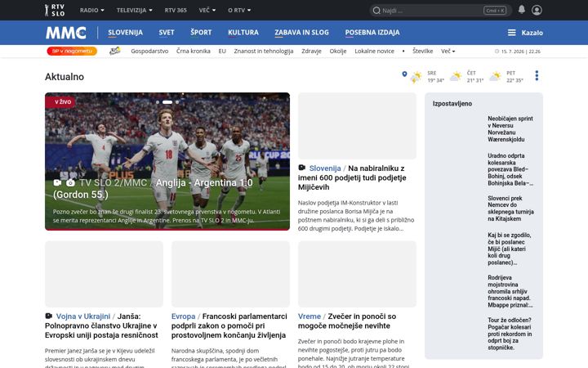Image resolution: width=588 pixels, height=368 pixels.
Task: Open Uradno odprta kolesarska povezava highlight
Action: tap(510, 169)
